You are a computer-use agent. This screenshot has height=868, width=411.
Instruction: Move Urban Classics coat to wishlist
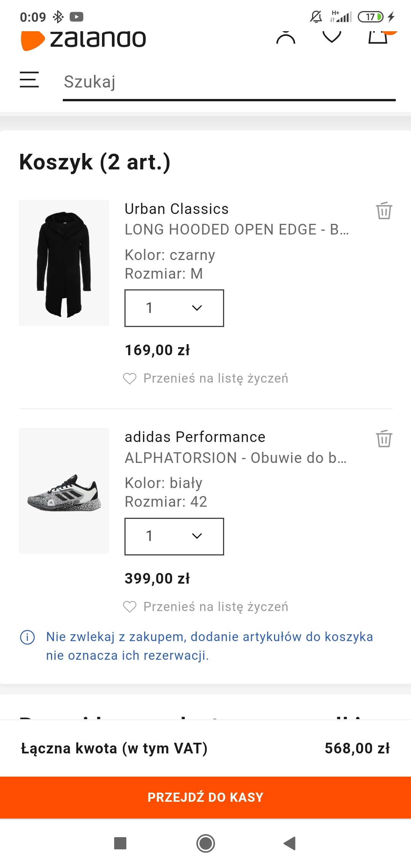pos(206,378)
